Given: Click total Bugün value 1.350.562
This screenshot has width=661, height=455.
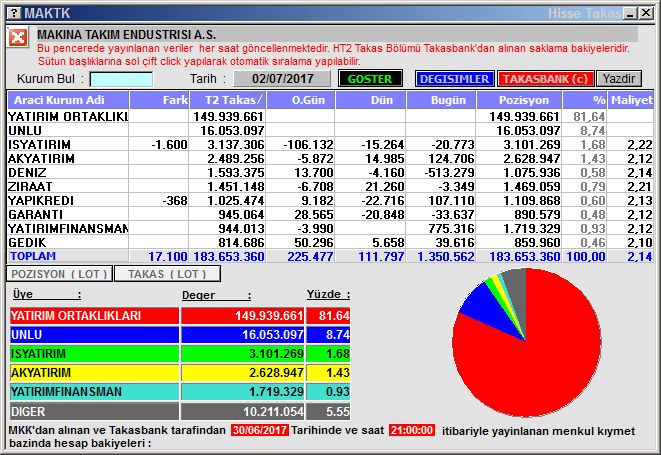Looking at the screenshot, I should 446,256.
